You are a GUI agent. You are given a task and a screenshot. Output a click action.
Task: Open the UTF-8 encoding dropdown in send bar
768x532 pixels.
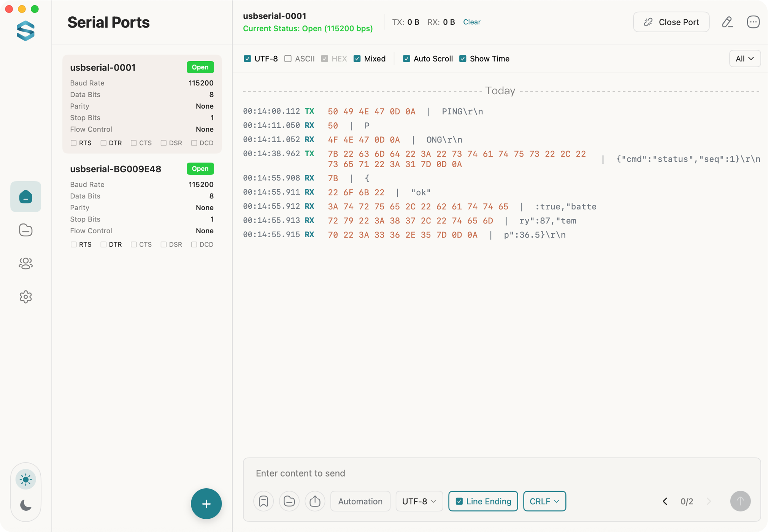coord(419,501)
